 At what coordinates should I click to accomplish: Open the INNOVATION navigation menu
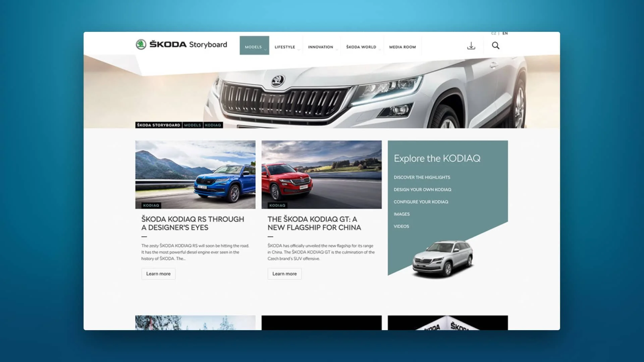click(x=321, y=47)
